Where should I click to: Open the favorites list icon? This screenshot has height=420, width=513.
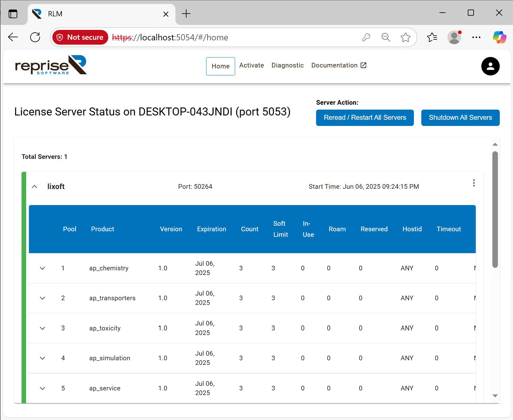(x=432, y=37)
